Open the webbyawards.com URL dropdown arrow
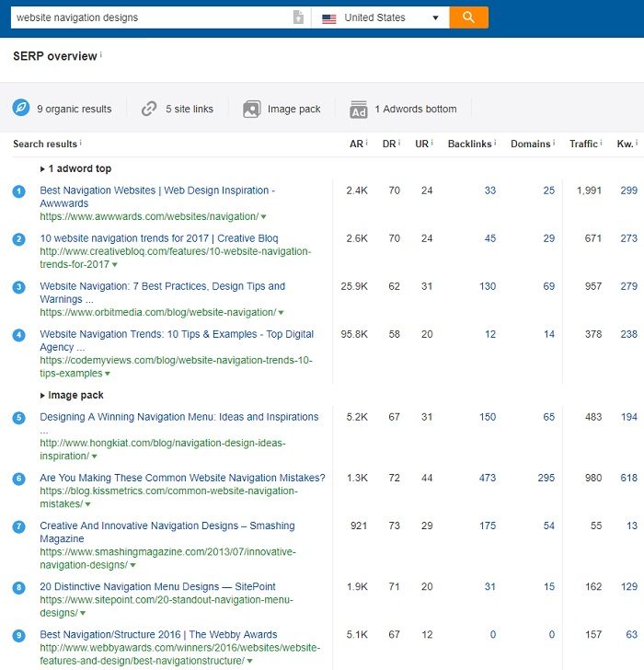 click(x=250, y=662)
